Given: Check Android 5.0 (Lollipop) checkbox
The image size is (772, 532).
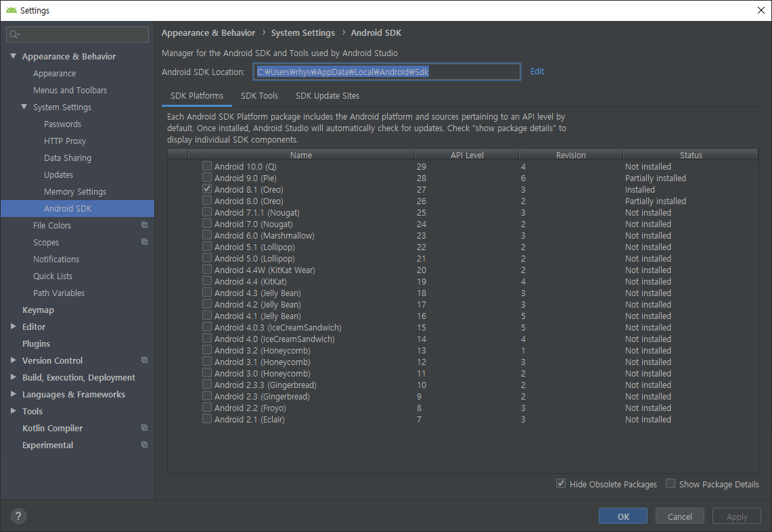Looking at the screenshot, I should [207, 258].
